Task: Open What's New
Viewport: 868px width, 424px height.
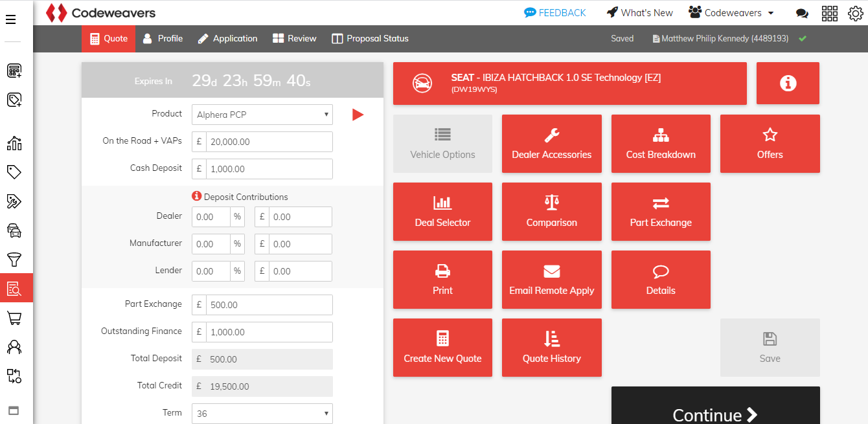Action: 639,12
